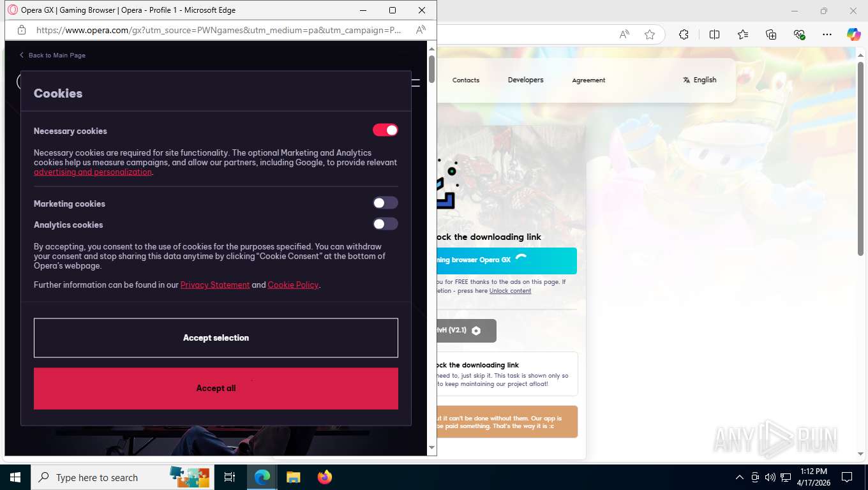Open the notification center icon
868x490 pixels.
click(847, 477)
